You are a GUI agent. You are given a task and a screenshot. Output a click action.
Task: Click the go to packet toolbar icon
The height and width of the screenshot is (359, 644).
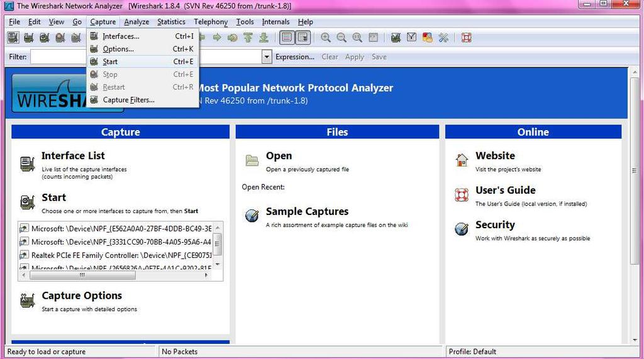tap(233, 38)
